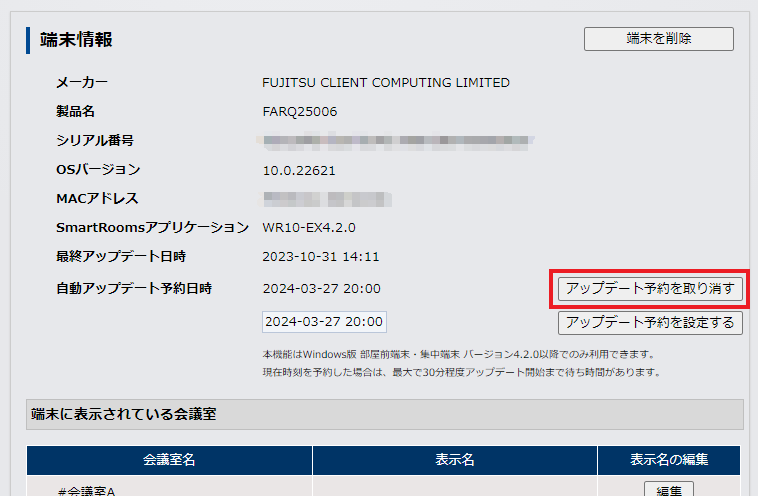Viewport: 758px width, 496px height.
Task: Click the blurred serial number value
Action: click(x=398, y=141)
